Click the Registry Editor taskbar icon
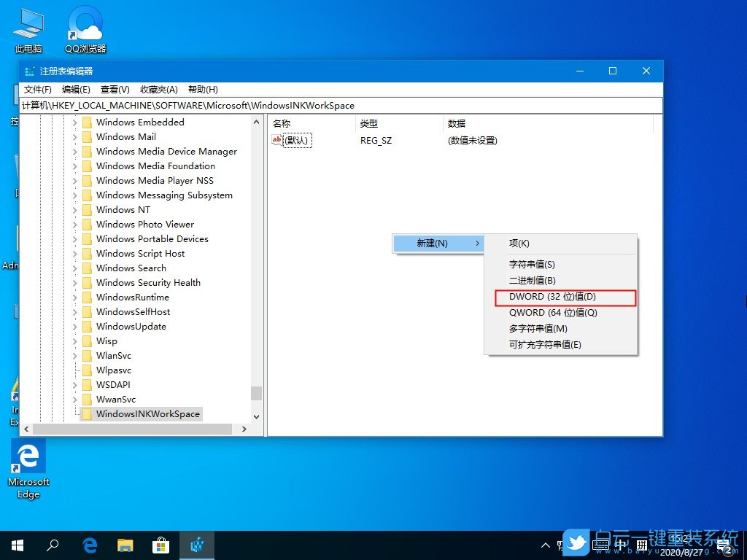The width and height of the screenshot is (747, 560). (197, 545)
